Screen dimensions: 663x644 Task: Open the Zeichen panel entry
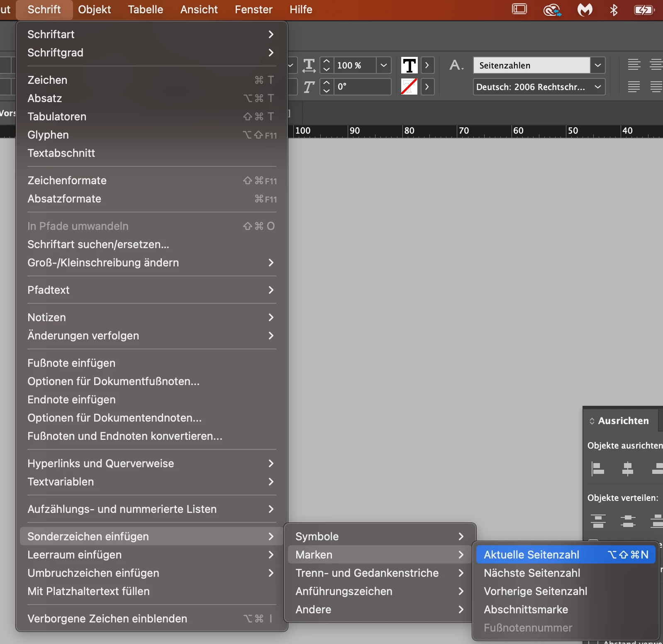[151, 80]
